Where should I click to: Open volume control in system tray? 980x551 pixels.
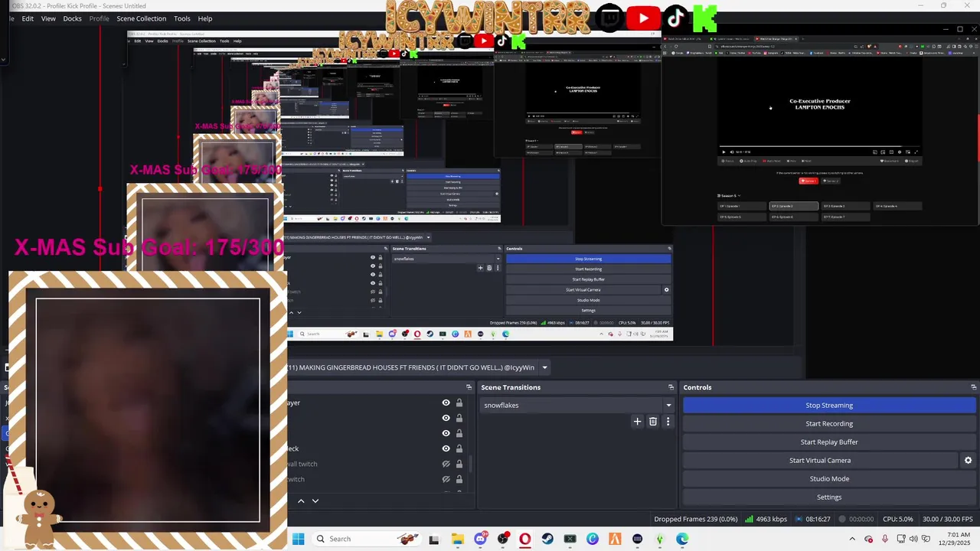(x=913, y=540)
